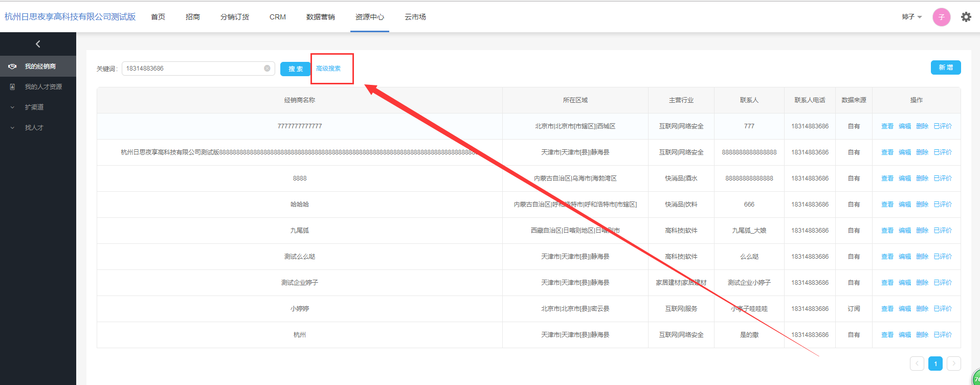
Task: Expand the 找人才 sidebar menu
Action: [34, 128]
